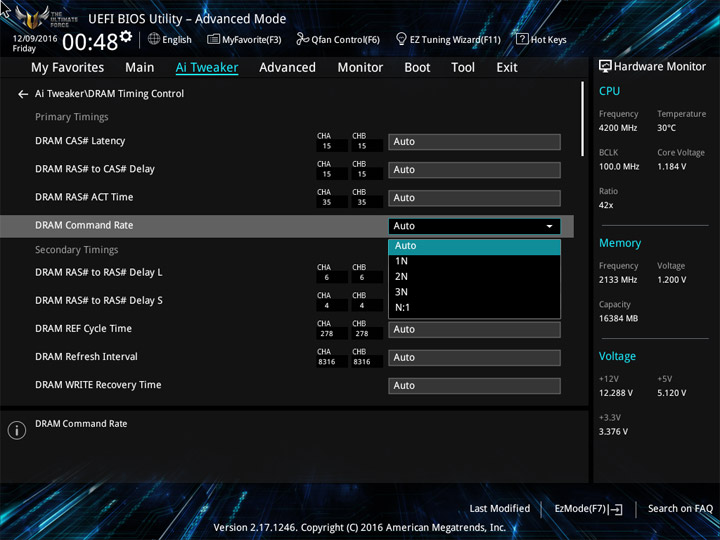Click +3.3V reading 3.376 V
This screenshot has width=720, height=540.
[613, 432]
